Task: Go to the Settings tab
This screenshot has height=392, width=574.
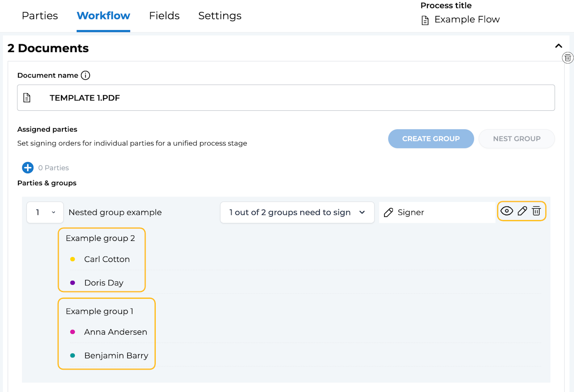Action: pos(220,16)
